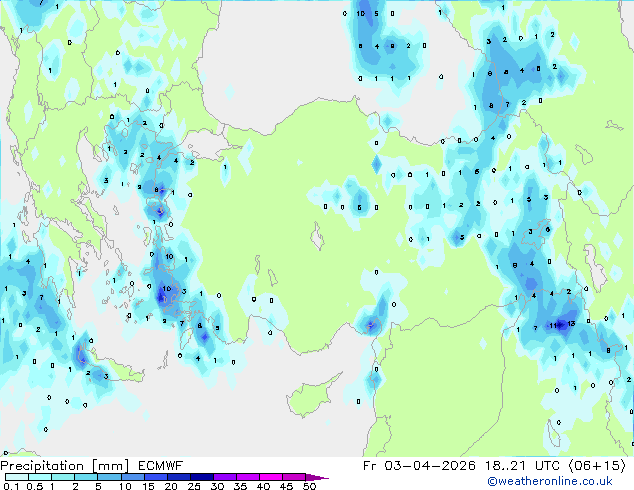The height and width of the screenshot is (490, 634).
Task: Click the "50" legend scale label
Action: 310,486
